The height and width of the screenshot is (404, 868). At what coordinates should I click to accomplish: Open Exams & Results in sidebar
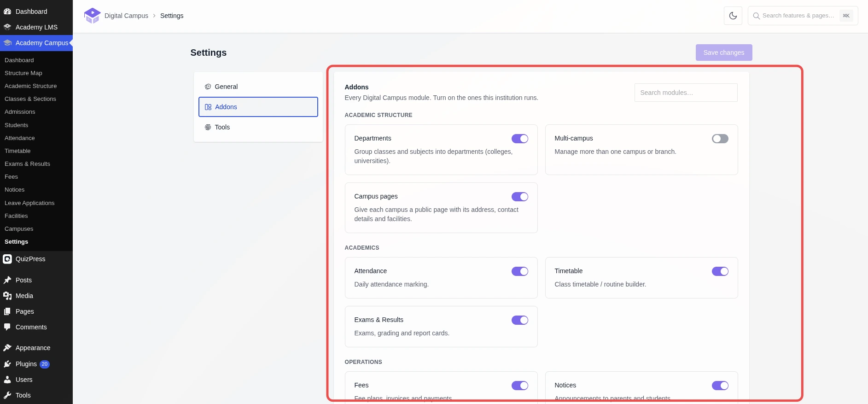coord(27,164)
